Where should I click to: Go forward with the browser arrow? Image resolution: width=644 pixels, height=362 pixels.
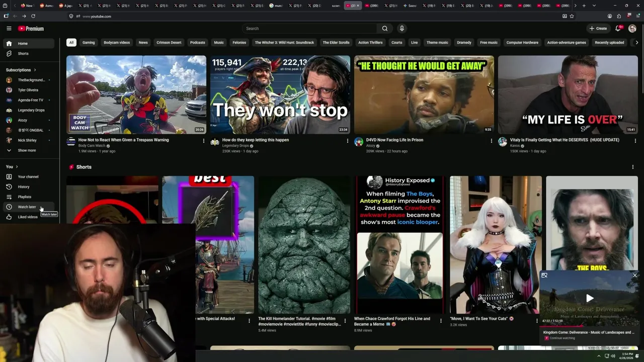[x=24, y=16]
